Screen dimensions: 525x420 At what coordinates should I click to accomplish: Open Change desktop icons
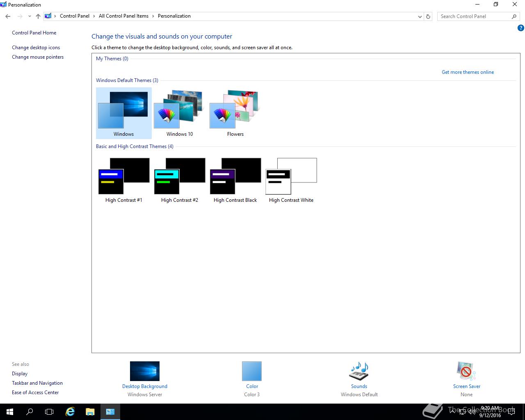coord(36,48)
